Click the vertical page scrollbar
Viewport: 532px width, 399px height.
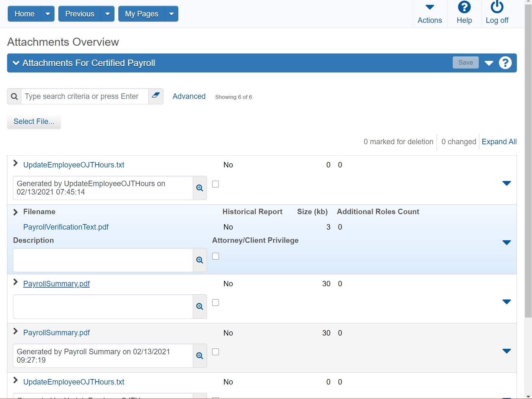[528, 161]
